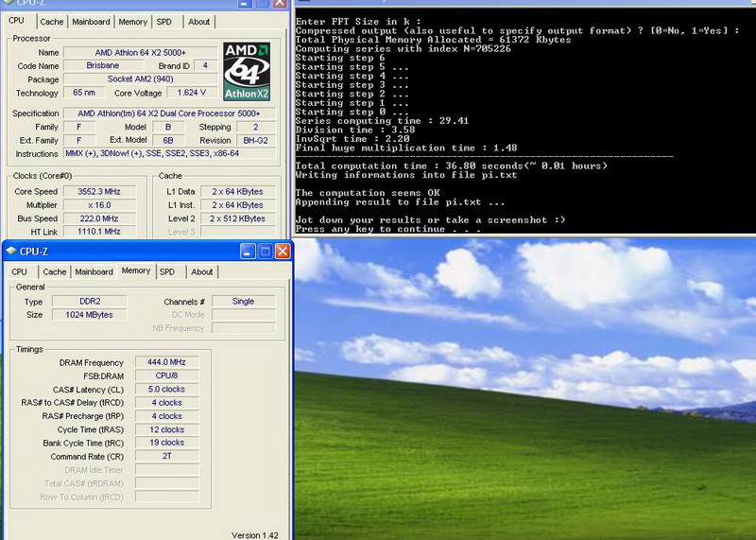Click the memory Size value 1024 MBytes
756x540 pixels.
point(90,315)
